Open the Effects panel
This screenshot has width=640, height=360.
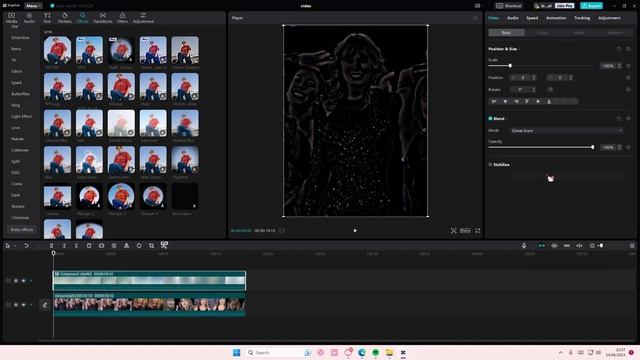[82, 18]
